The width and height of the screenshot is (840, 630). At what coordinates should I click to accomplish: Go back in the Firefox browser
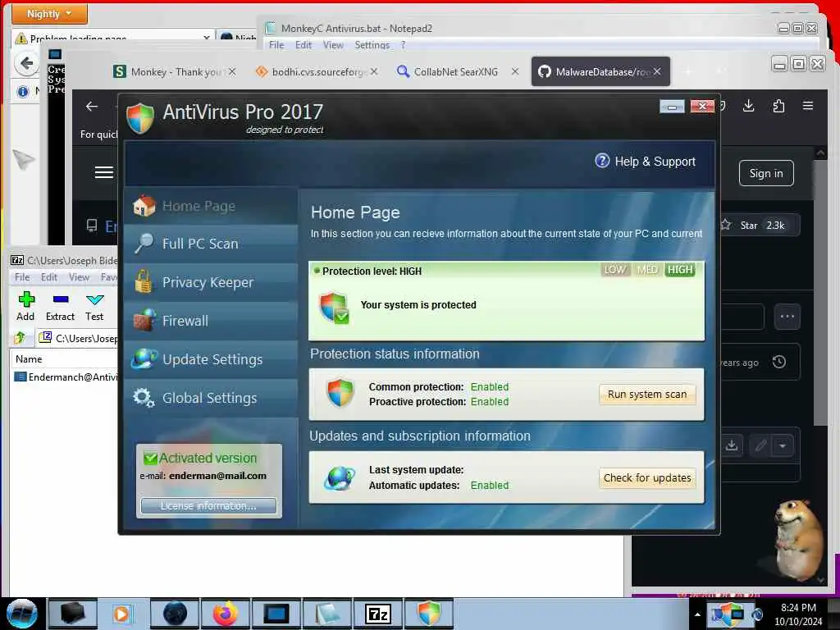click(92, 106)
